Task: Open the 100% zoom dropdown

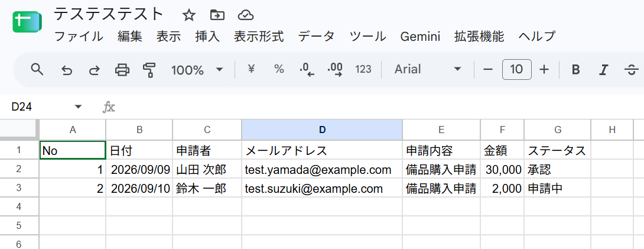Action: (x=197, y=70)
